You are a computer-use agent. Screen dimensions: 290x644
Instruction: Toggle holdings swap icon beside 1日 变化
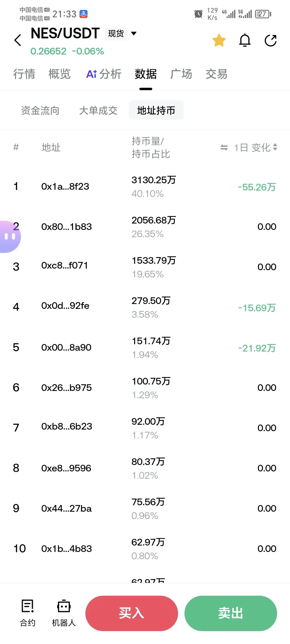point(224,147)
